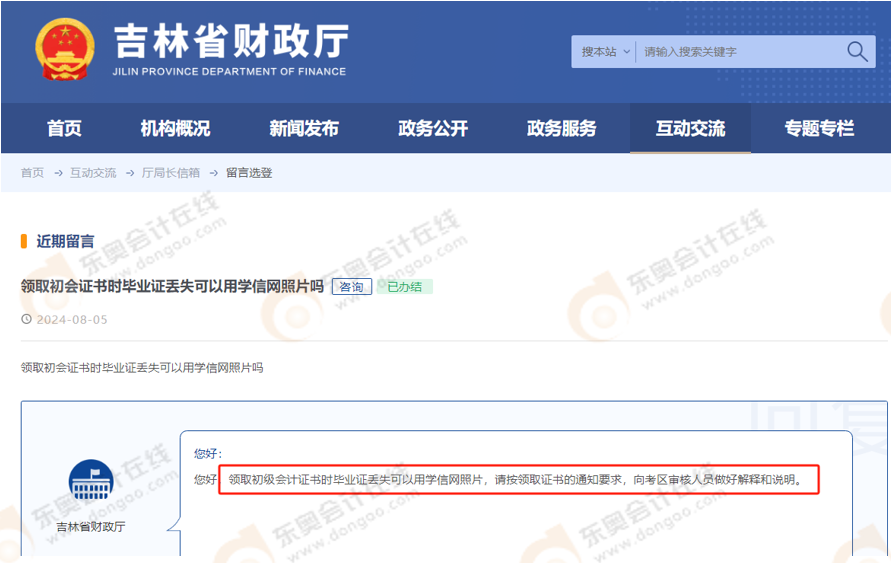Open the 搜本站 search scope dropdown
891x563 pixels.
(605, 52)
